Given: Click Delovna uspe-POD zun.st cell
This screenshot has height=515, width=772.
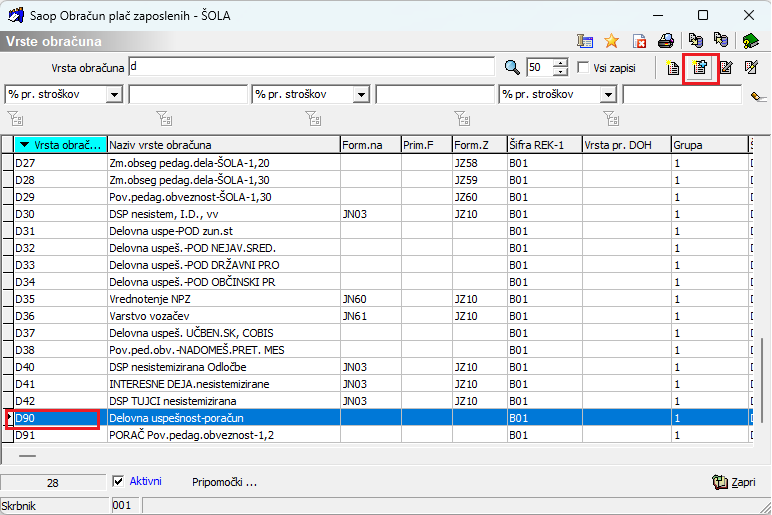Looking at the screenshot, I should [224, 231].
